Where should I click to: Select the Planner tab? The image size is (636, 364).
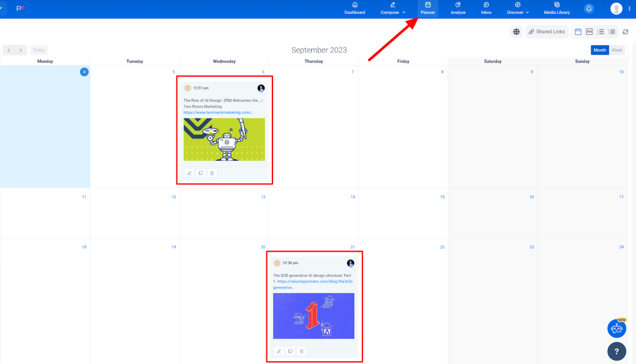point(428,8)
